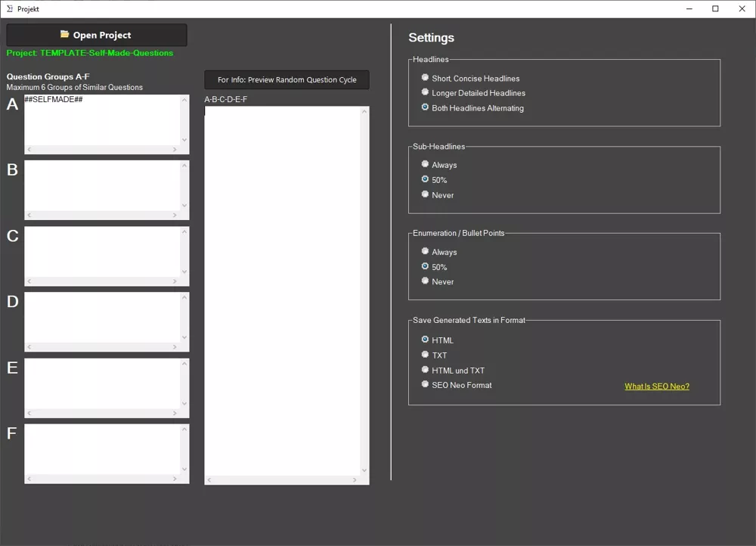
Task: Click into question group F text box
Action: point(102,449)
